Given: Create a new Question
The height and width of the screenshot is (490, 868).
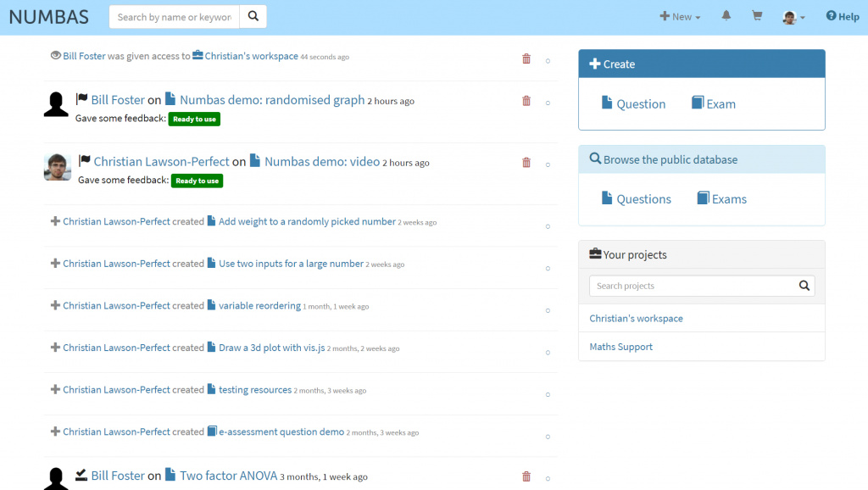Looking at the screenshot, I should [633, 104].
